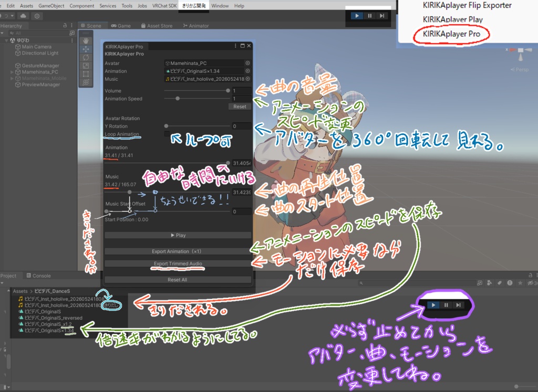Image resolution: width=538 pixels, height=392 pixels.
Task: Select the Move tool in Scene toolbar
Action: tap(86, 49)
